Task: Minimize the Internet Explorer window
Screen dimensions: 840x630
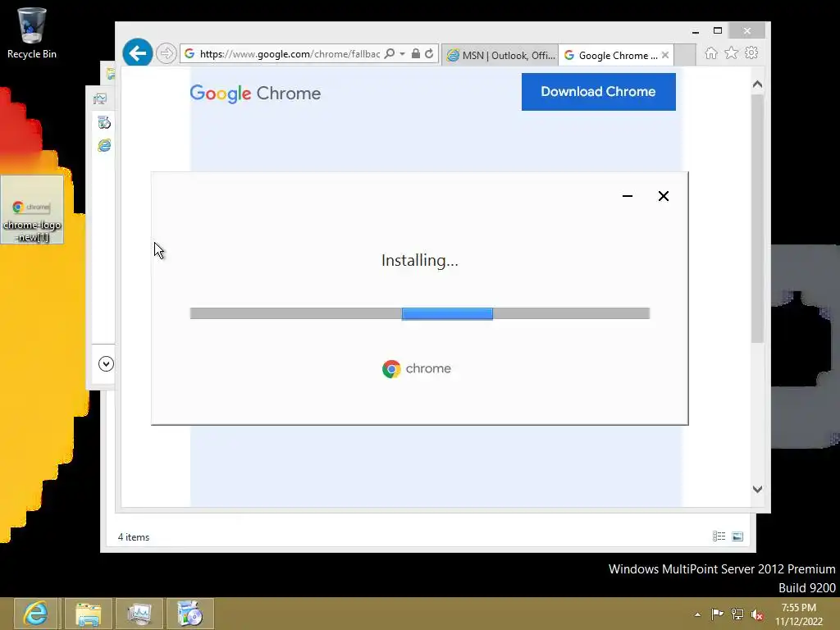Action: click(x=696, y=32)
